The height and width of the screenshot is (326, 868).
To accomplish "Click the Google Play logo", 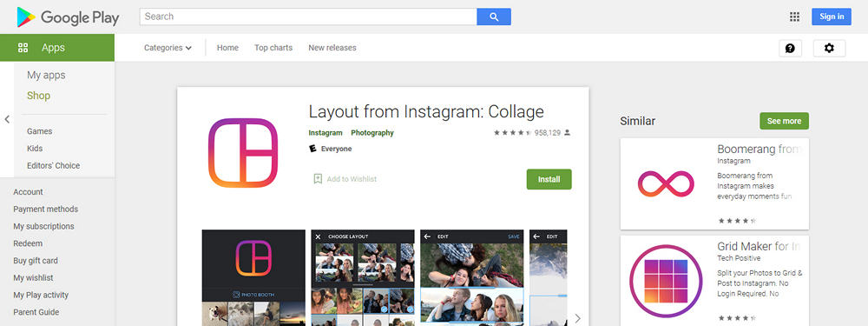I will tap(68, 17).
